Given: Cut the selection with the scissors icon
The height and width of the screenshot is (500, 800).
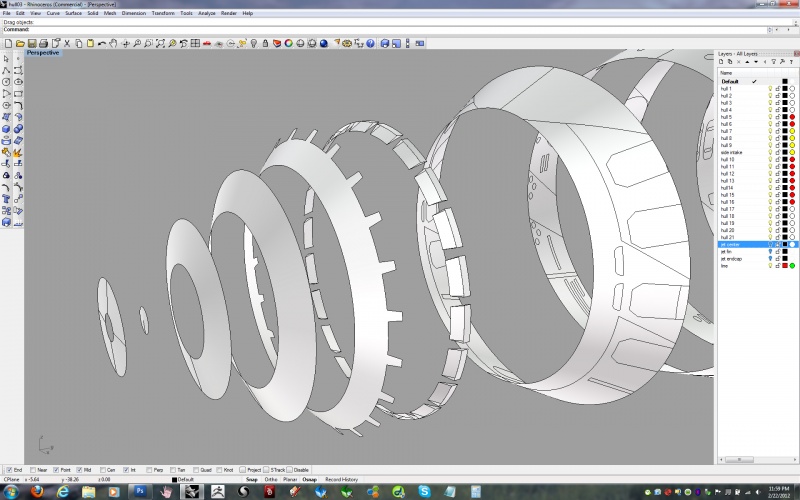Looking at the screenshot, I should [x=67, y=43].
